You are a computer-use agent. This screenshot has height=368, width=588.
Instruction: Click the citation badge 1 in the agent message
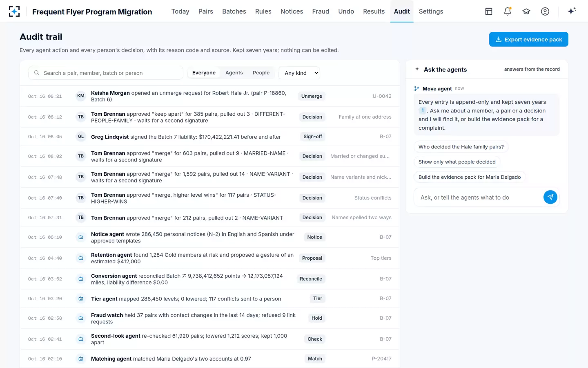[423, 110]
